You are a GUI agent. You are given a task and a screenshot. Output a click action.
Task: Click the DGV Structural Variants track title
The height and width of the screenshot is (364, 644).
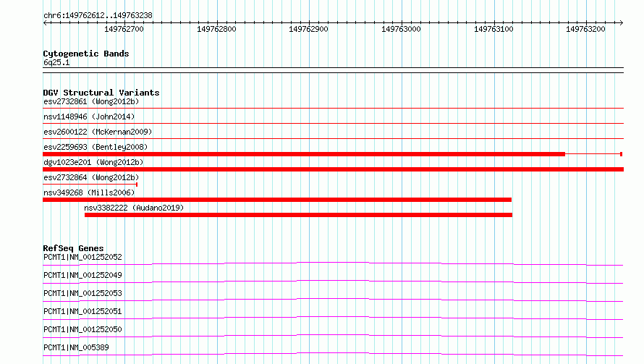101,93
